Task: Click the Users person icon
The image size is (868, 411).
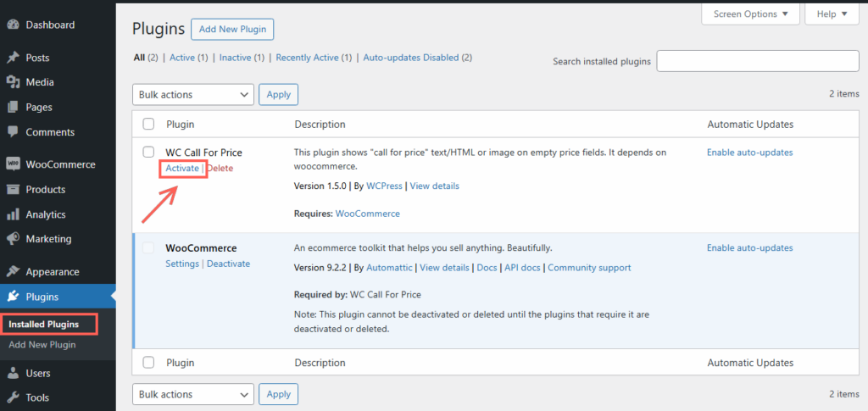Action: [13, 374]
